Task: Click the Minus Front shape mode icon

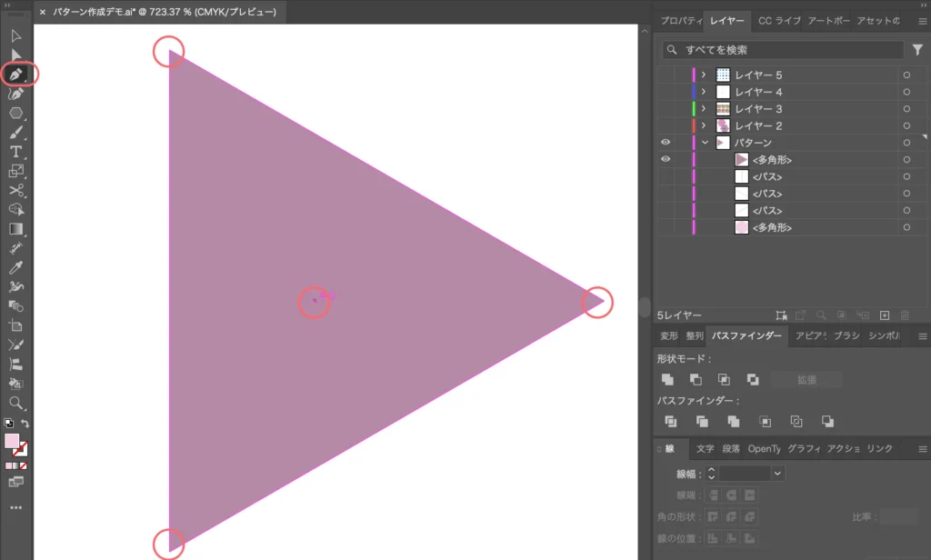Action: click(696, 380)
